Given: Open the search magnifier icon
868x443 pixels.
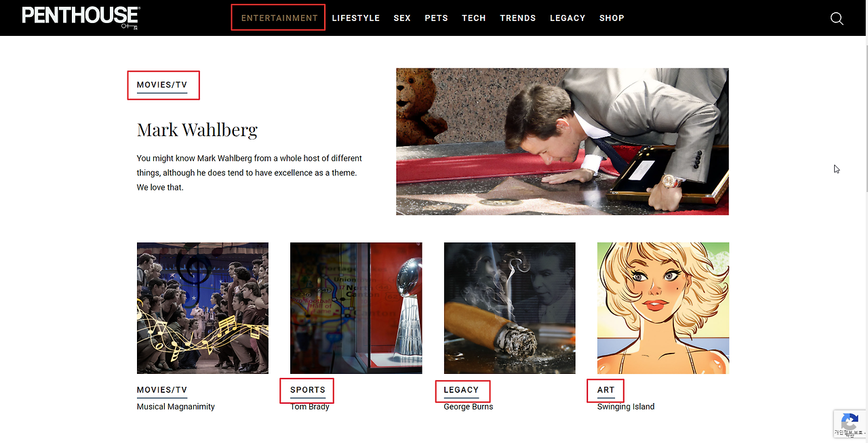Looking at the screenshot, I should click(837, 18).
